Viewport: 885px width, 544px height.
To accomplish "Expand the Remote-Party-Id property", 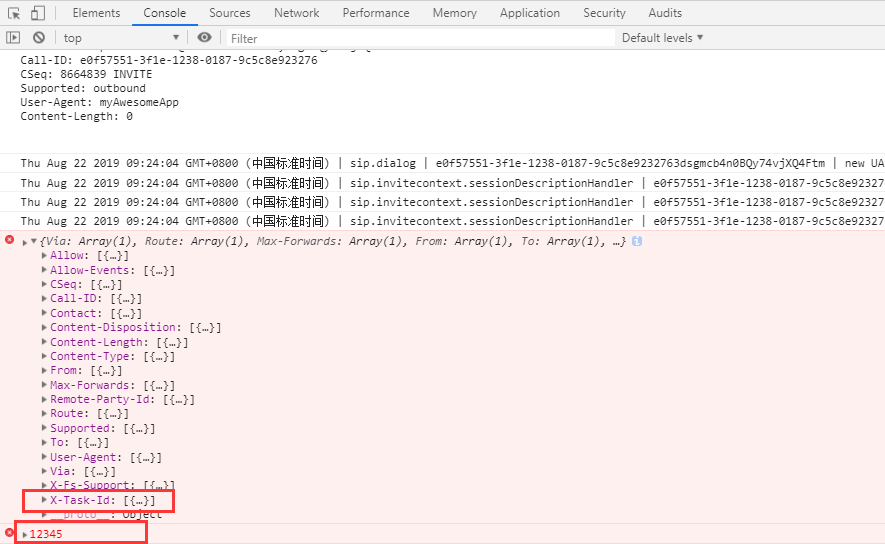I will tap(44, 399).
